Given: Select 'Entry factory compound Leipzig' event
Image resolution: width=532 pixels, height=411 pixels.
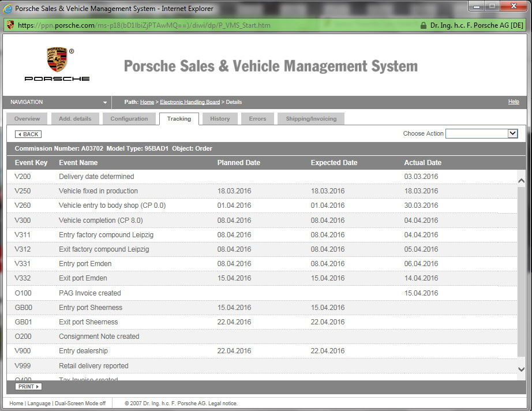Looking at the screenshot, I should click(106, 235).
